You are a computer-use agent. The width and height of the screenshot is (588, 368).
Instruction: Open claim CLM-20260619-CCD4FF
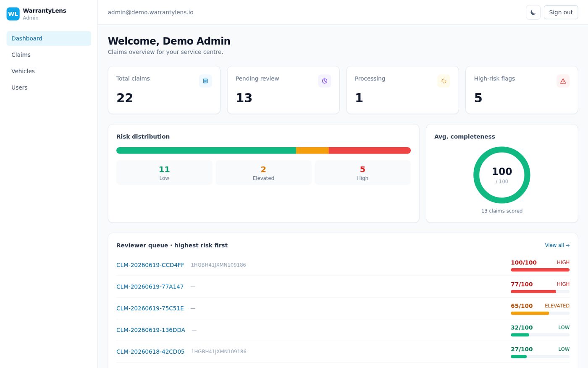point(150,265)
